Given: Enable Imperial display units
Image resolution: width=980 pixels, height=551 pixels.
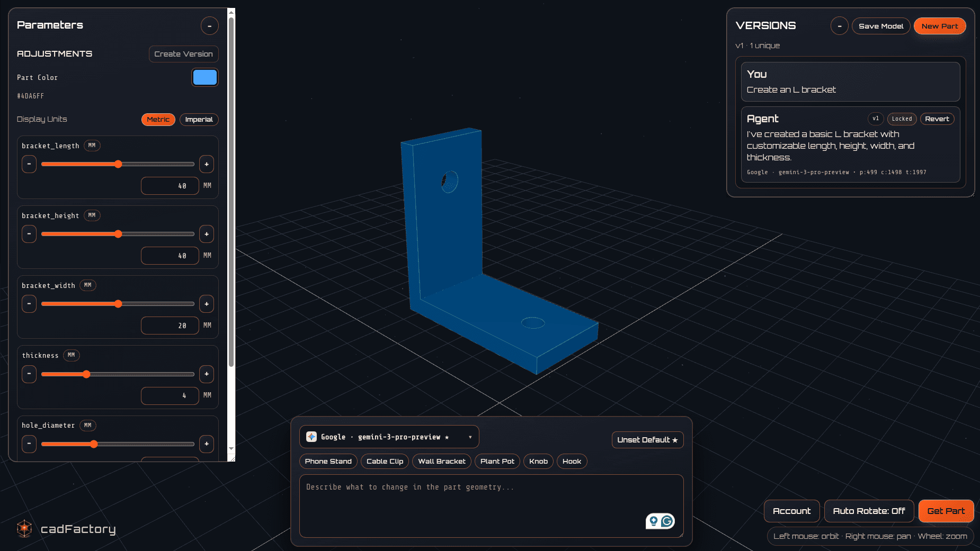Looking at the screenshot, I should [x=199, y=120].
